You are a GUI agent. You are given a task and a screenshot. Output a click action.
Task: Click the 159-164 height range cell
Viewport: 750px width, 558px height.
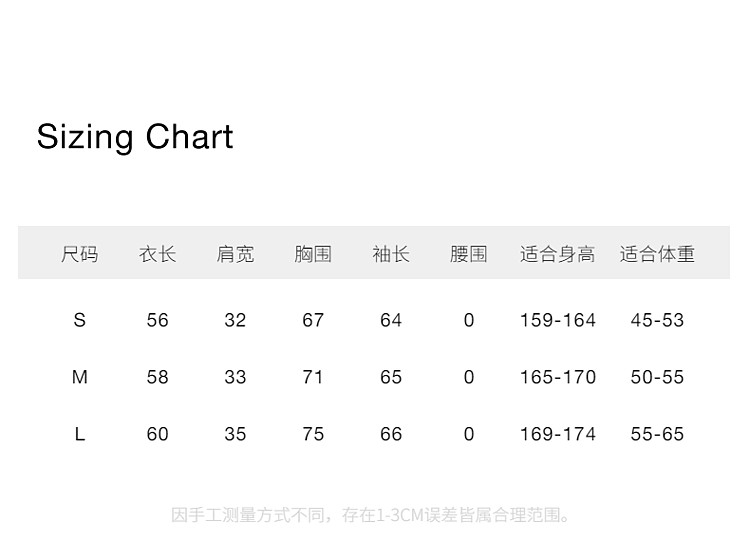[557, 320]
